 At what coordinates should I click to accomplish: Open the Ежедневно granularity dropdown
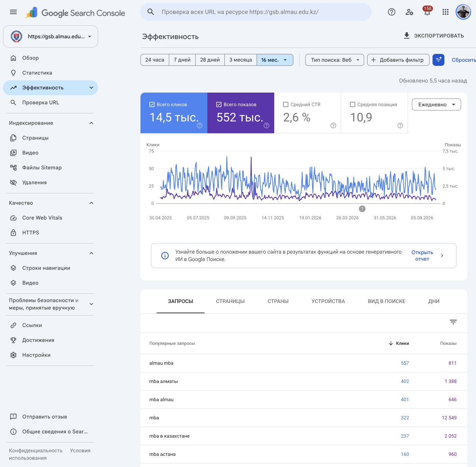(x=437, y=104)
